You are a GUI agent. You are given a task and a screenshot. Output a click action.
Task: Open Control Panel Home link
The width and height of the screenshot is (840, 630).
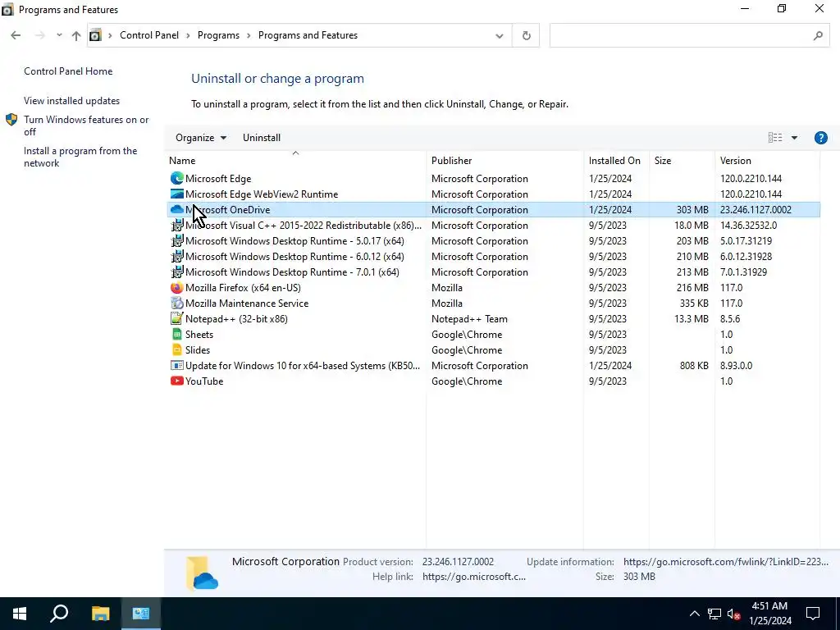[68, 71]
